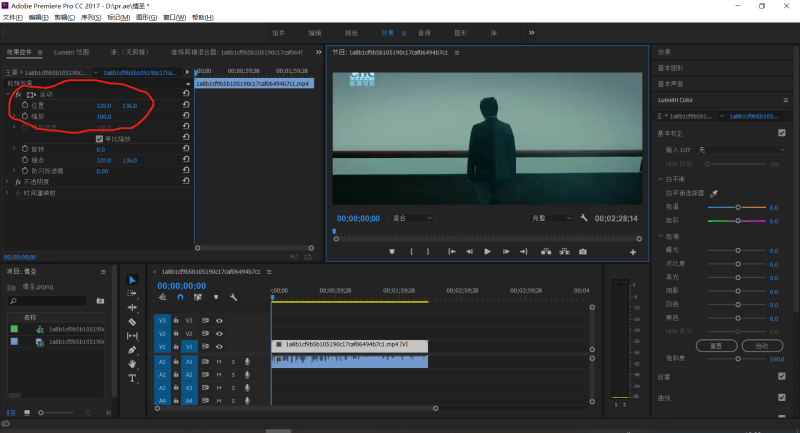
Task: Select the Razor tool in the tools panel
Action: [132, 322]
